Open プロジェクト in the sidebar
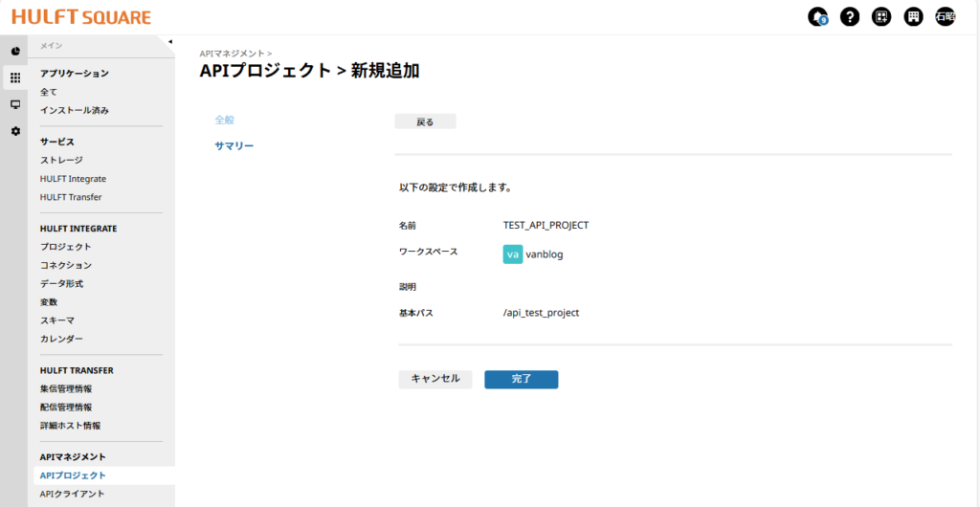 pos(66,247)
